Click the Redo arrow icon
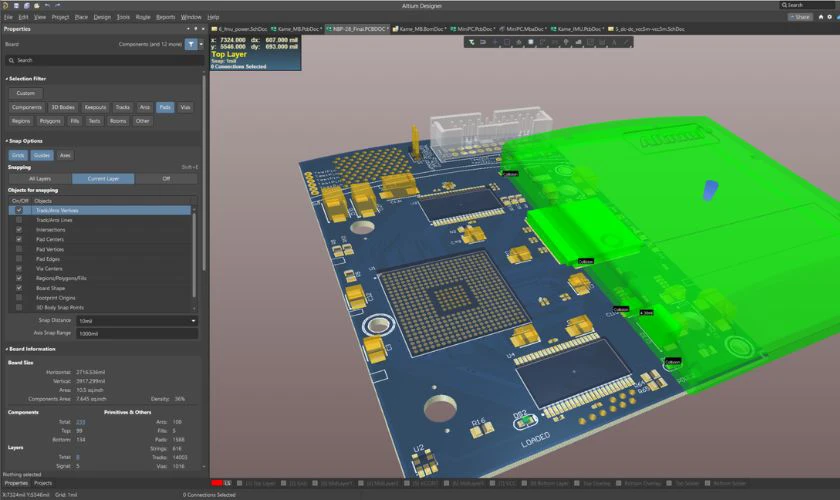Screen dimensions: 840x500 click(x=57, y=5)
